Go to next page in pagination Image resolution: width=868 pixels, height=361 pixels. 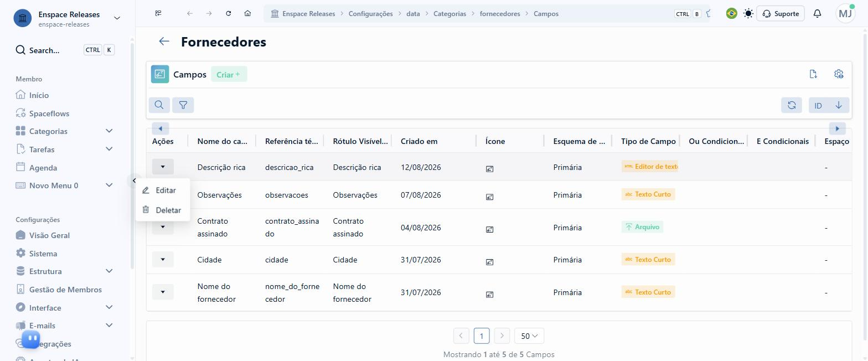502,336
